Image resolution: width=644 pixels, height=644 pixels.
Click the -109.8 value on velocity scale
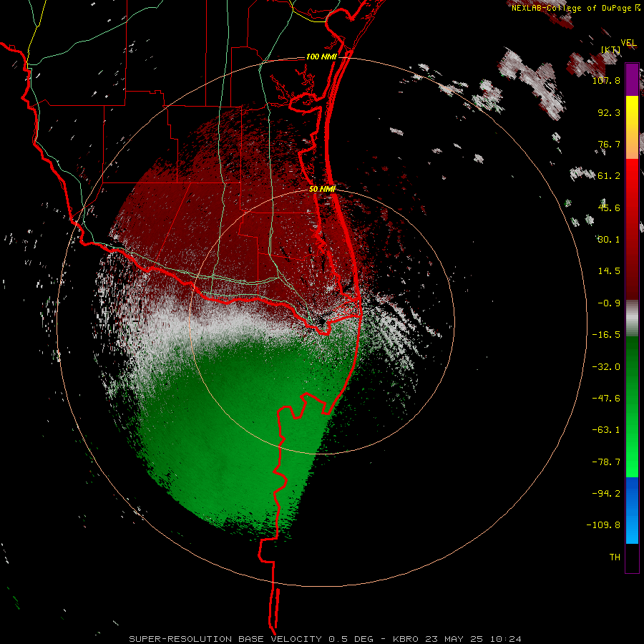[x=603, y=525]
